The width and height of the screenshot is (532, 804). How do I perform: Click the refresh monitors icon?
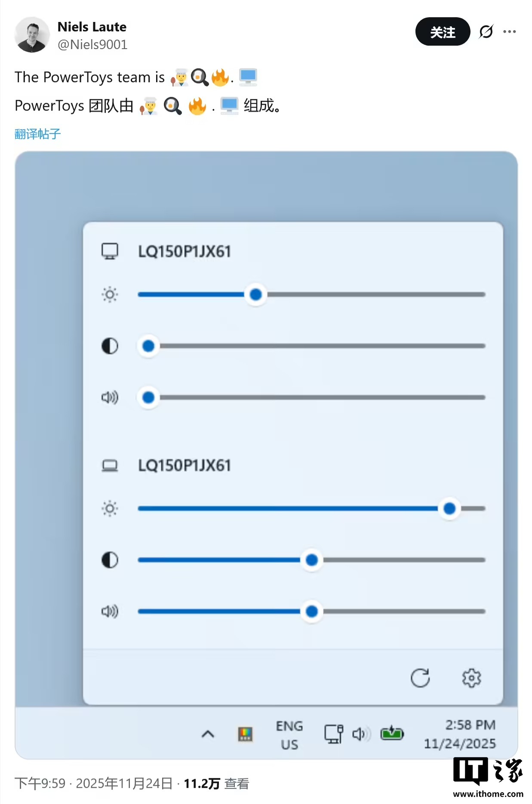tap(420, 678)
